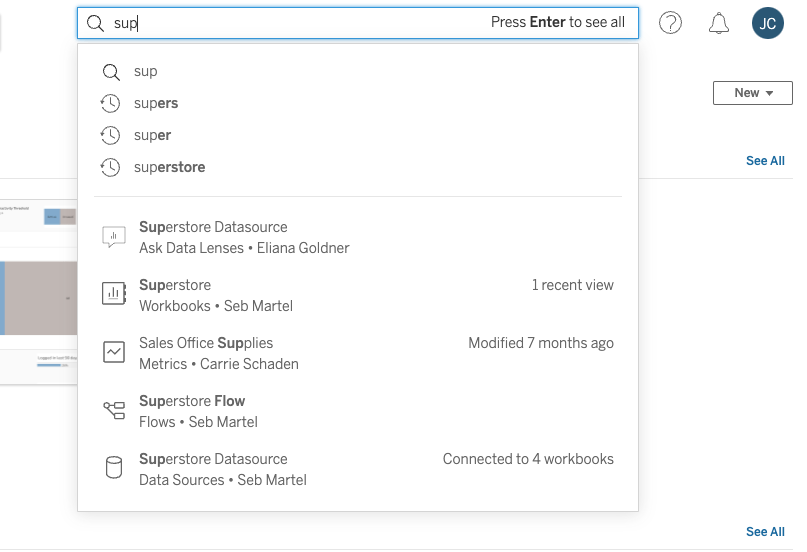Click the Superstore Flow icon
807x552 pixels.
114,411
